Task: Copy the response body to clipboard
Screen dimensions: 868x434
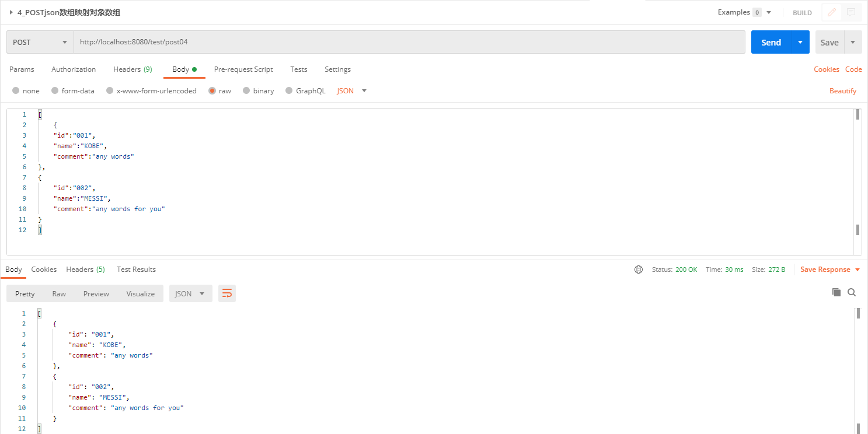Action: (x=837, y=292)
